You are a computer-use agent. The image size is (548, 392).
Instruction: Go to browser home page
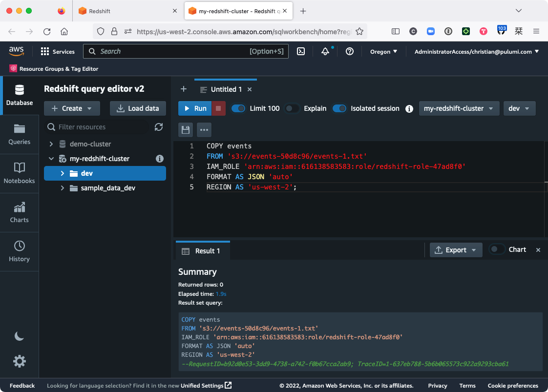tap(64, 31)
